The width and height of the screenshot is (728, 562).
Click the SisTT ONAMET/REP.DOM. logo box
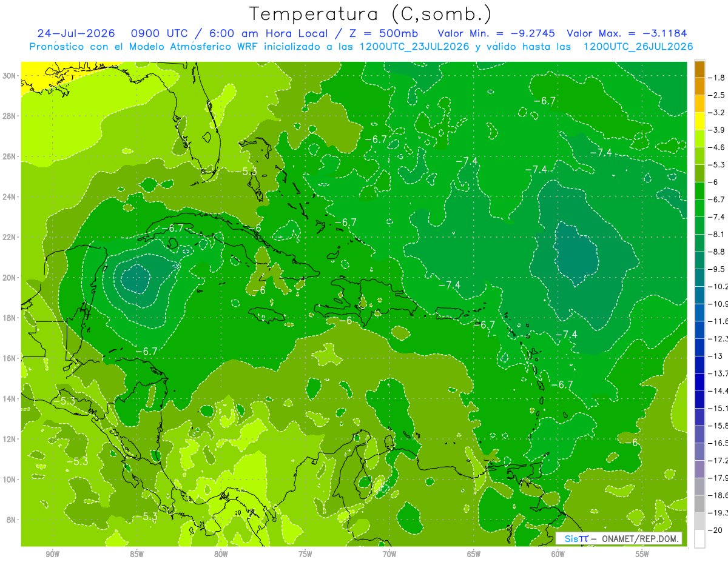tap(619, 538)
